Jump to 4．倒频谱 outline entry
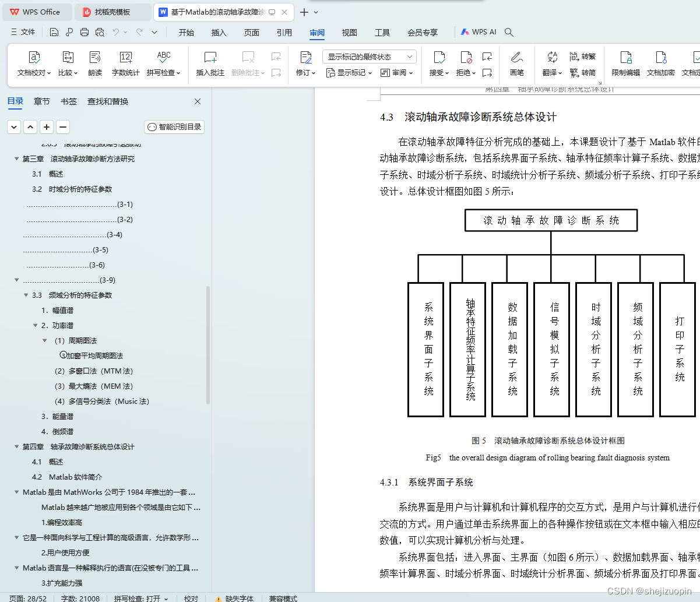The width and height of the screenshot is (700, 602). [x=58, y=431]
